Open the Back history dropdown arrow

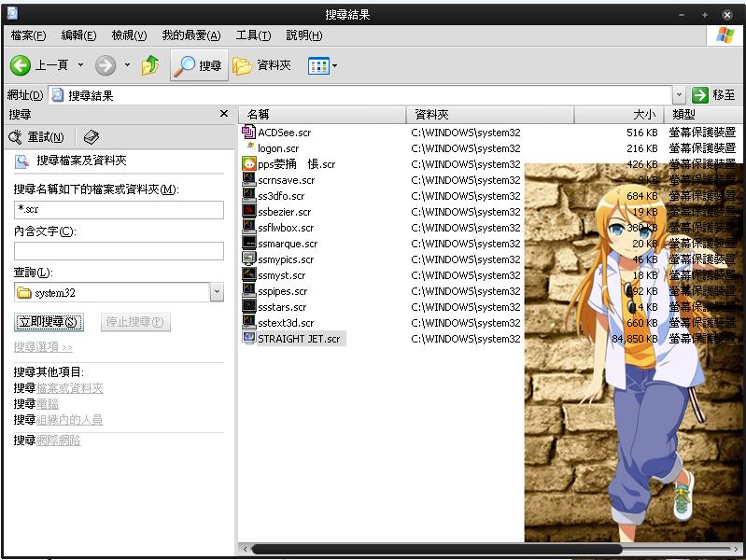click(81, 64)
